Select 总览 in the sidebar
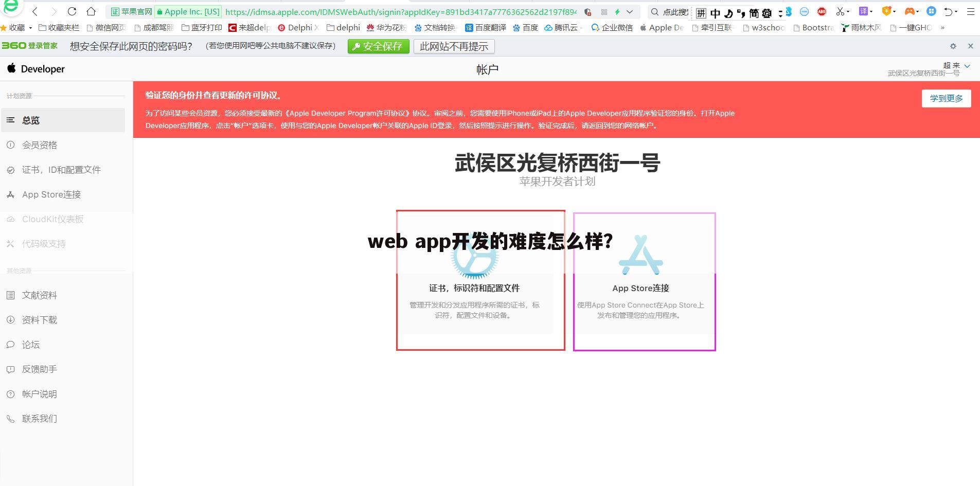This screenshot has width=980, height=486. click(x=63, y=120)
